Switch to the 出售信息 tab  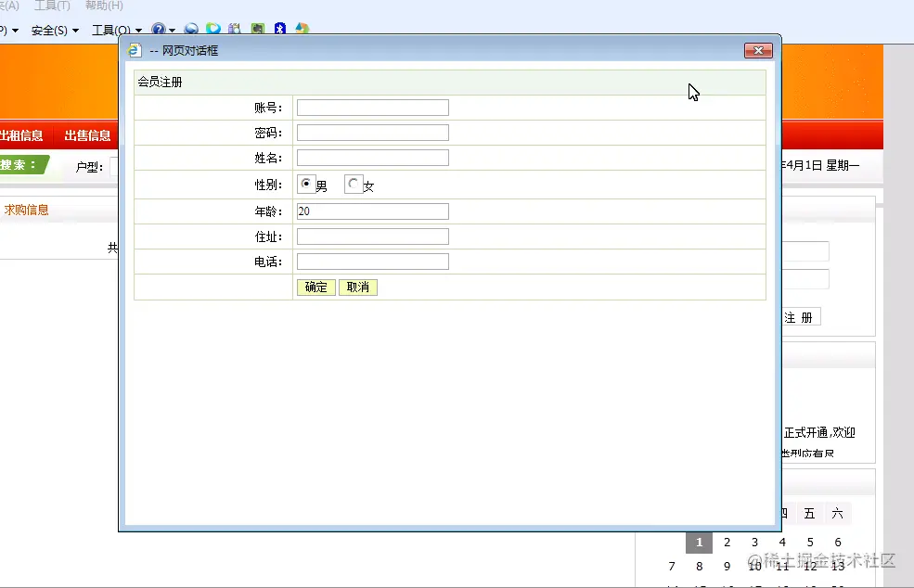pyautogui.click(x=87, y=135)
